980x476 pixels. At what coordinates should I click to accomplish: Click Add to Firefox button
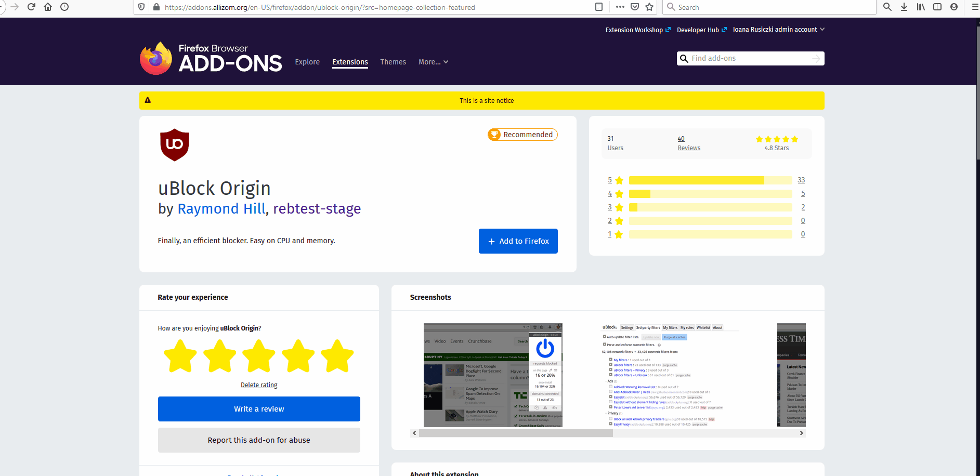pyautogui.click(x=518, y=241)
